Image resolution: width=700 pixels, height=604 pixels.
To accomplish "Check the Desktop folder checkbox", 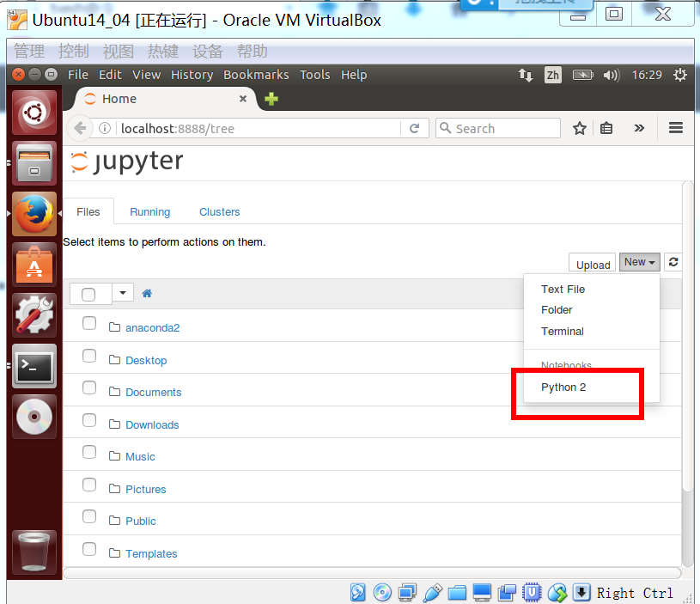I will click(89, 356).
